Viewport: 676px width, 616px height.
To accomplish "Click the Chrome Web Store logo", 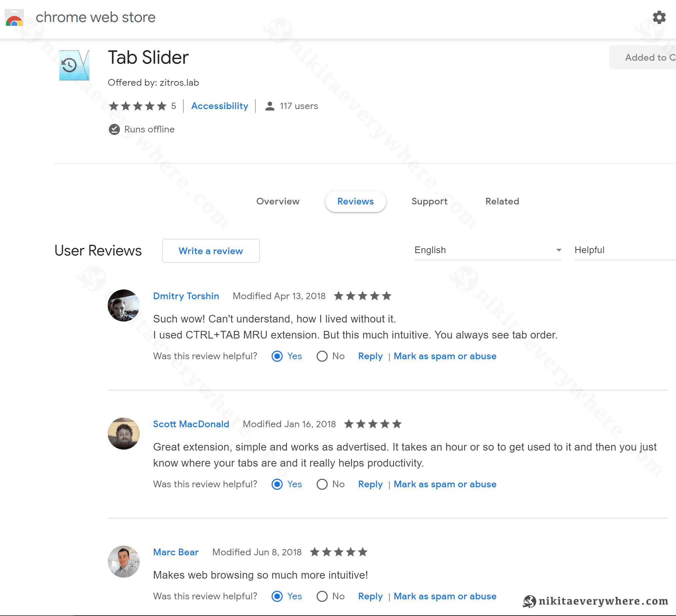I will coord(14,18).
